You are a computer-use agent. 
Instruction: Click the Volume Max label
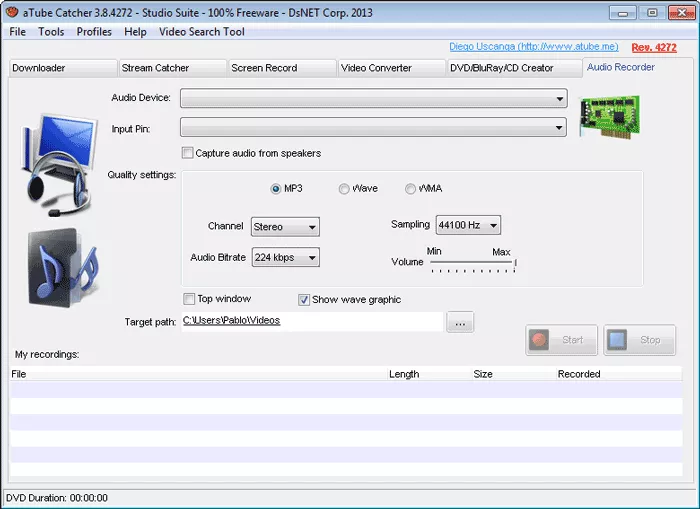[x=501, y=252]
